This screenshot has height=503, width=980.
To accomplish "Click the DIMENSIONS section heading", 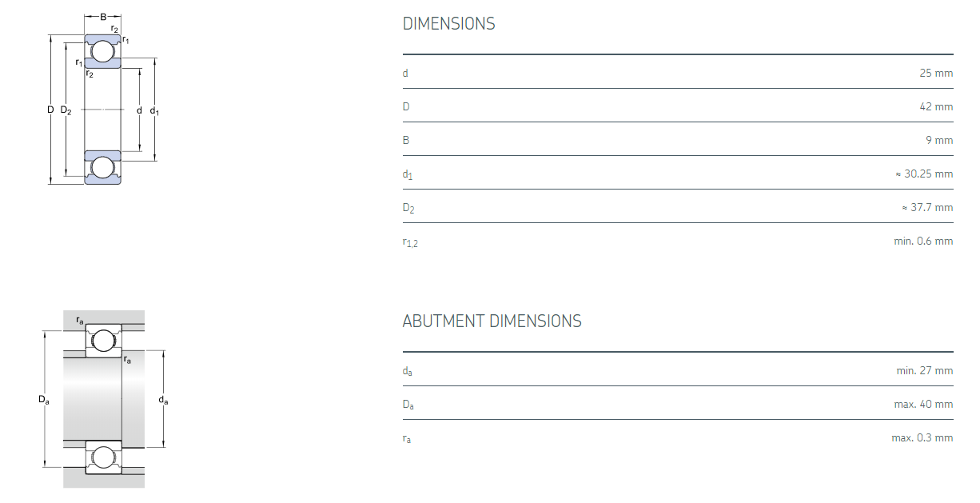I will click(x=448, y=24).
